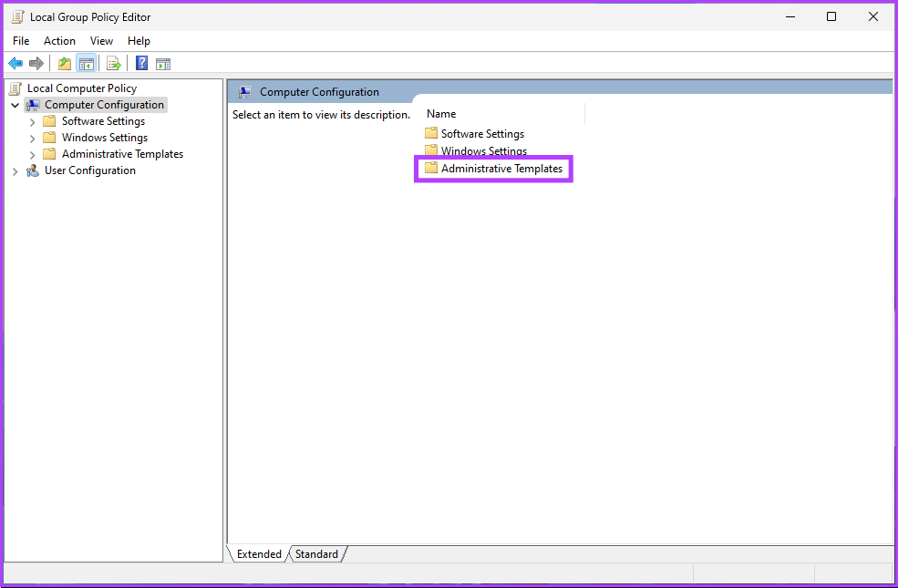Switch to the Extended tab
Viewport: 898px width, 588px height.
259,554
